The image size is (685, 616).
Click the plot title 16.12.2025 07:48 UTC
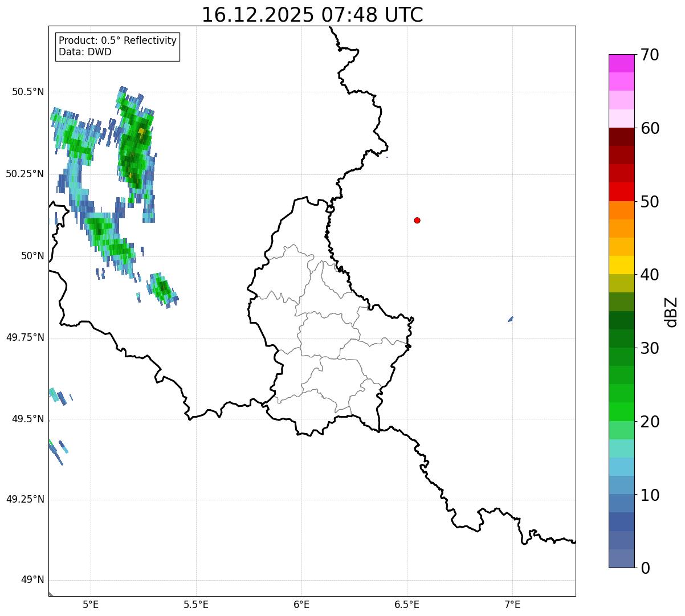tap(312, 15)
